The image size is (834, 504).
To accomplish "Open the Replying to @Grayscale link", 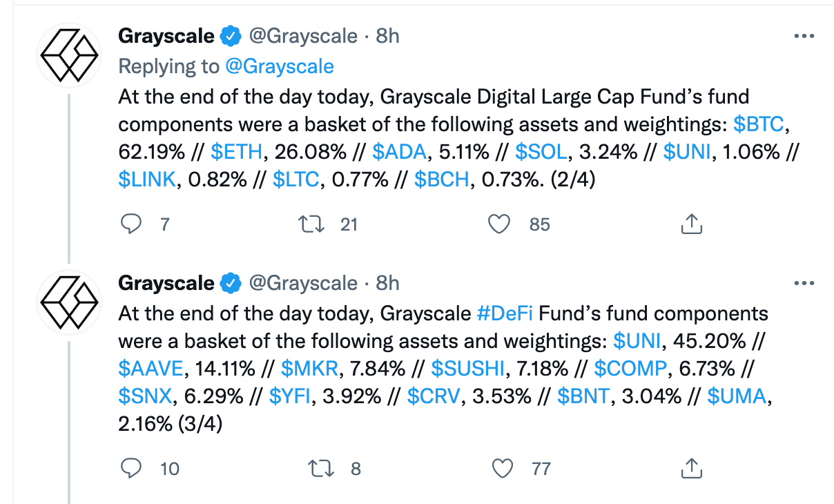I will click(280, 66).
